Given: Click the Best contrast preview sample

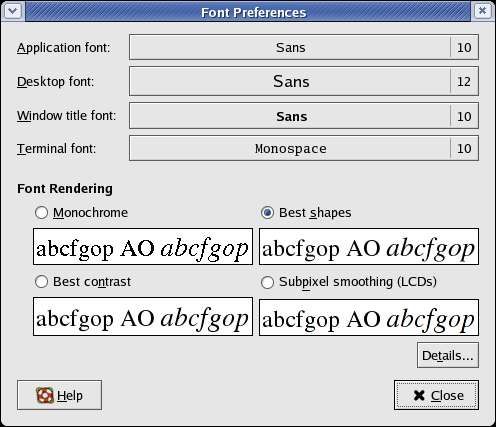Looking at the screenshot, I should (143, 317).
